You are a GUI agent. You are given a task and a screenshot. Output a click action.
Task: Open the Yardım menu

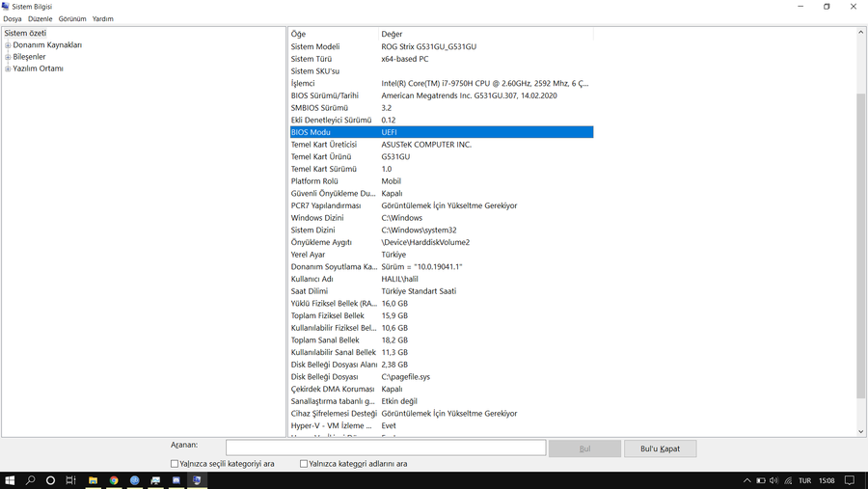[x=102, y=19]
